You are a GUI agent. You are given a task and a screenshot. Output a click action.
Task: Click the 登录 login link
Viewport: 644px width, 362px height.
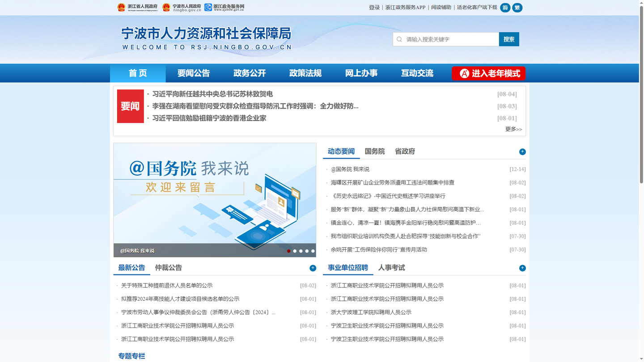[x=374, y=8]
